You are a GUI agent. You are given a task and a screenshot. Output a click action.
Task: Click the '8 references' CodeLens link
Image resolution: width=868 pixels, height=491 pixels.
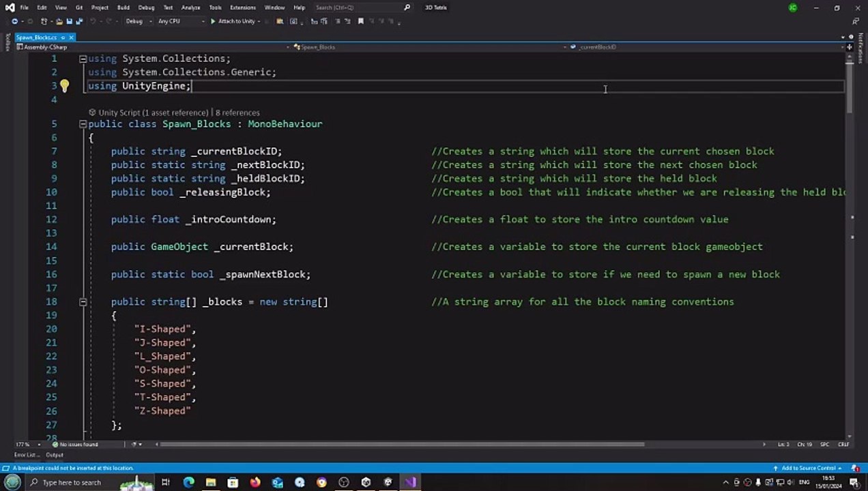(x=237, y=113)
